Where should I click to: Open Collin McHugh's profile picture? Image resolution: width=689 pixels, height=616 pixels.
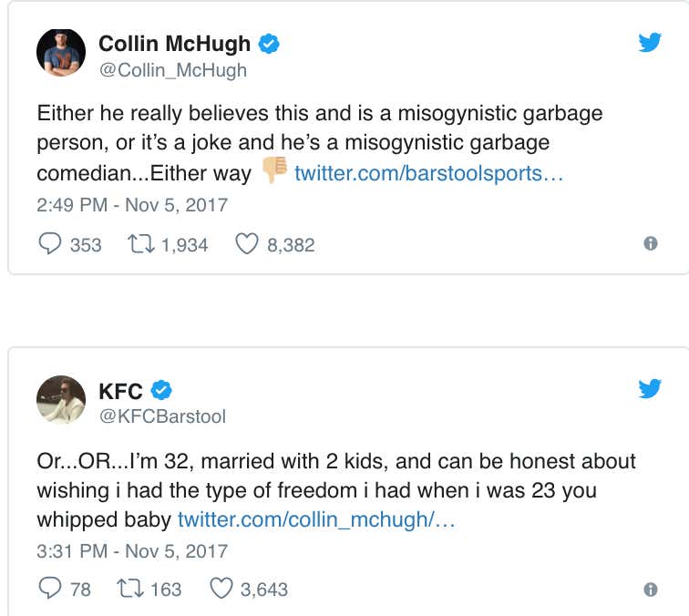[61, 53]
